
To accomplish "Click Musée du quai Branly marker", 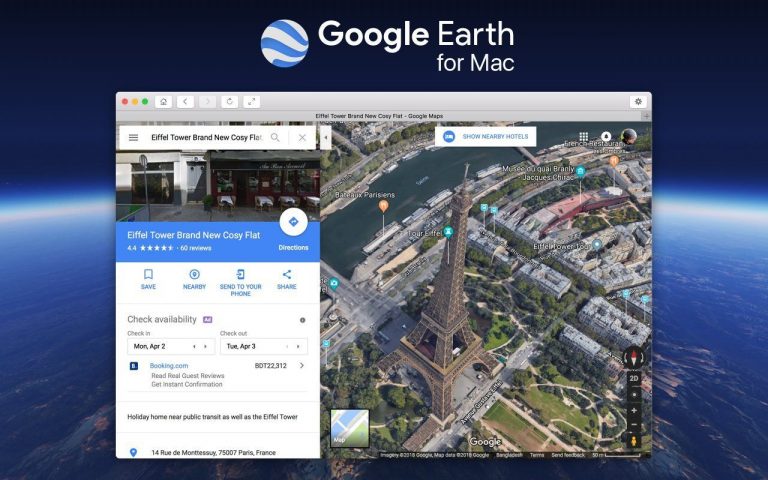I will coord(580,171).
